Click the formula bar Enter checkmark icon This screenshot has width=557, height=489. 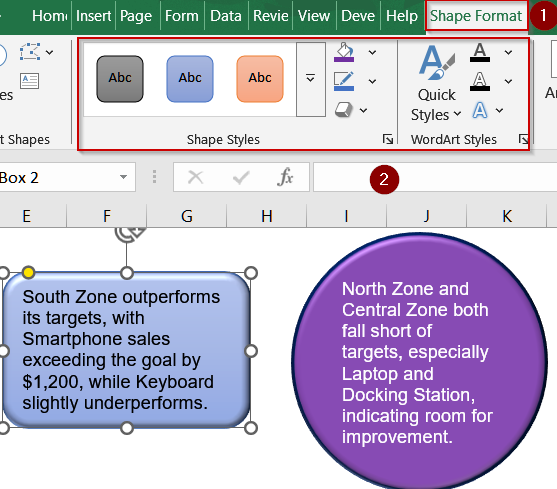(x=241, y=177)
